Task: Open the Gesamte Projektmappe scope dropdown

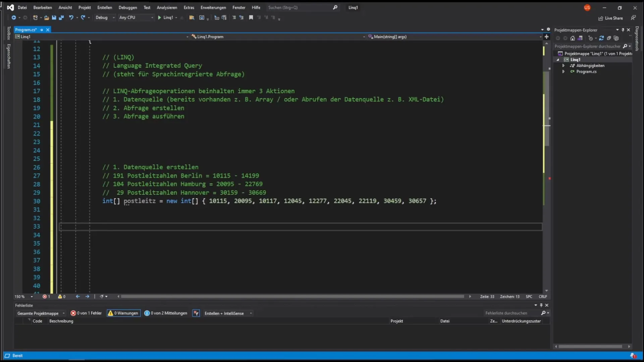Action: [x=41, y=313]
